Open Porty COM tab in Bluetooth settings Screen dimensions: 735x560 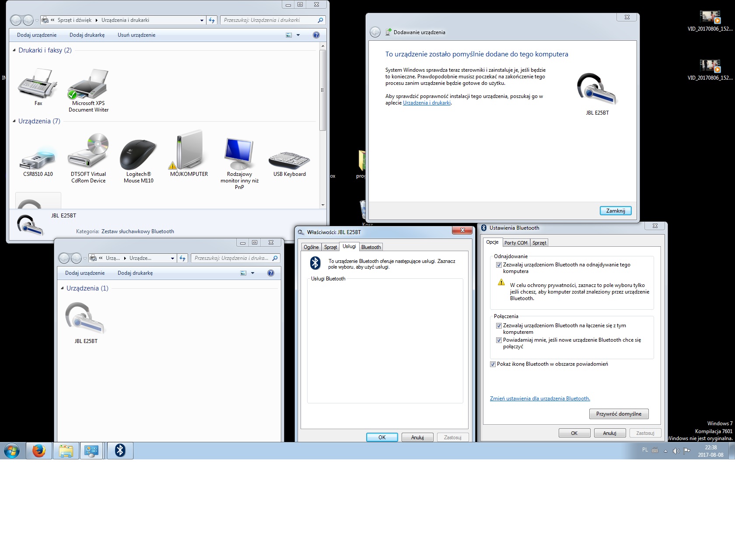(516, 243)
